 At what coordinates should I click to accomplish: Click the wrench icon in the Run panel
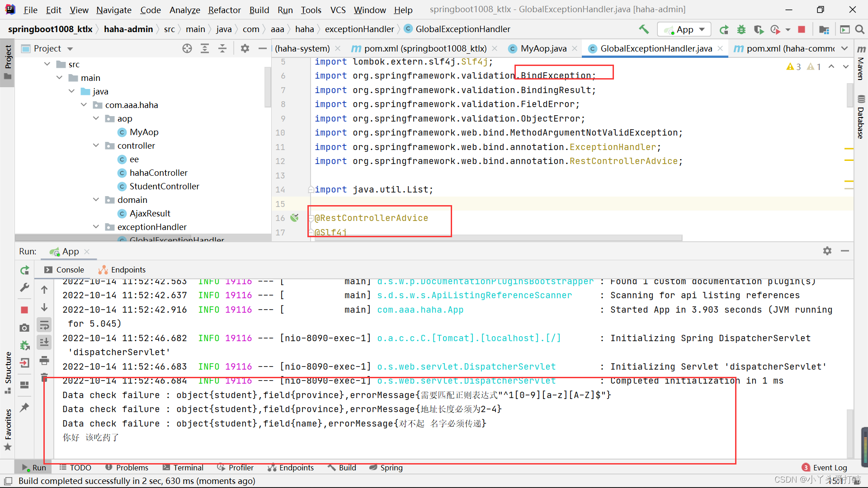pos(24,287)
